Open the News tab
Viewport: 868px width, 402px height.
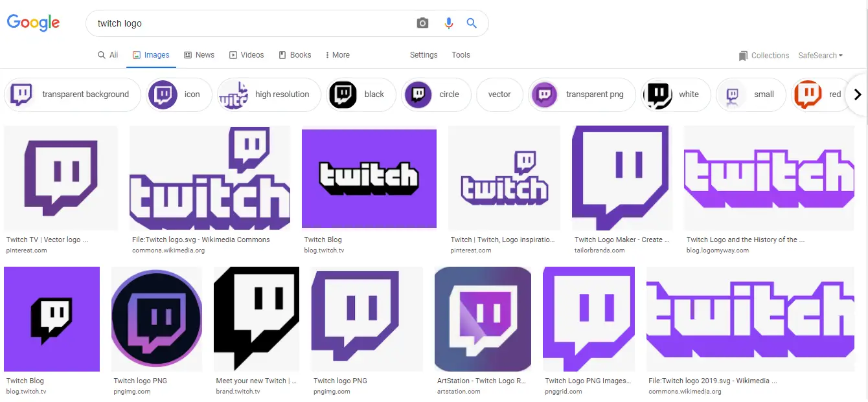pos(199,55)
